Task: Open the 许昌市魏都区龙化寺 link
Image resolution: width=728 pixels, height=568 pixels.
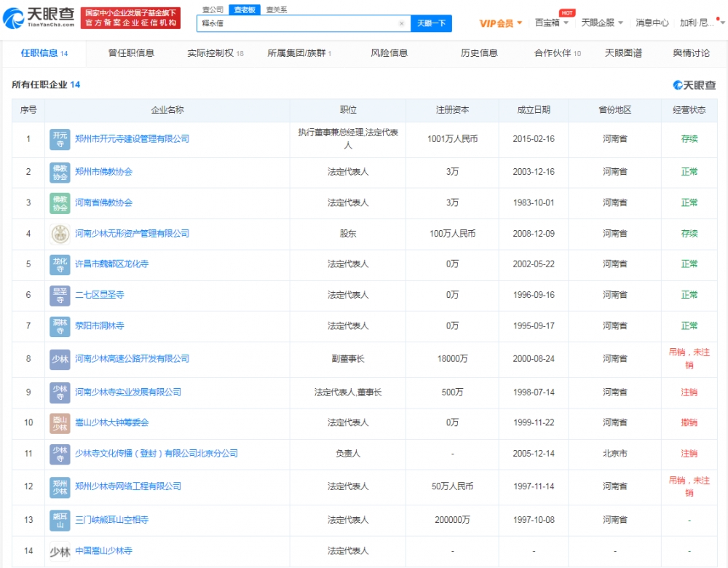Action: [x=112, y=264]
